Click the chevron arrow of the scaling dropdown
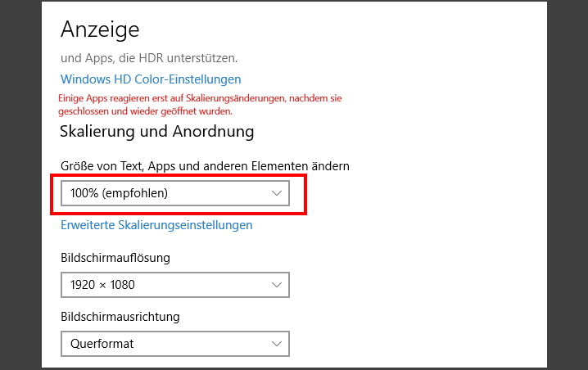Image resolution: width=588 pixels, height=370 pixels. click(276, 194)
